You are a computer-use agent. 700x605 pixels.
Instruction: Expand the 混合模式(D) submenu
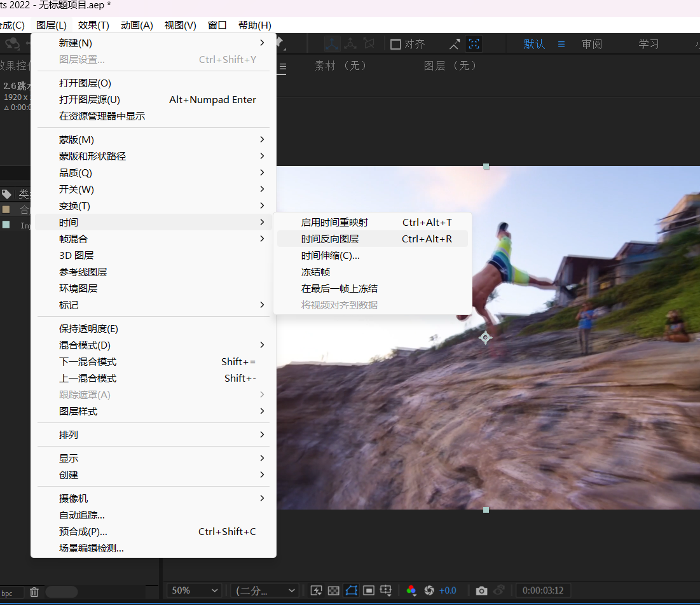coord(153,345)
